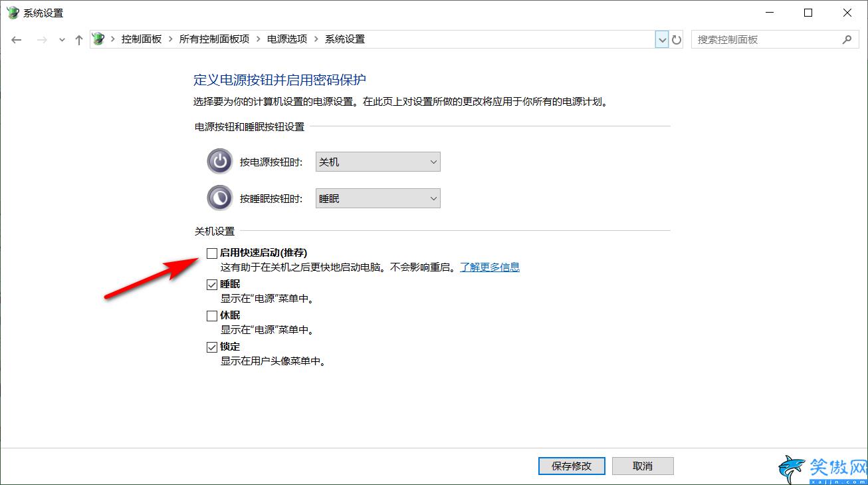Image resolution: width=868 pixels, height=485 pixels.
Task: Open the power button action dropdown (关机)
Action: coord(378,162)
